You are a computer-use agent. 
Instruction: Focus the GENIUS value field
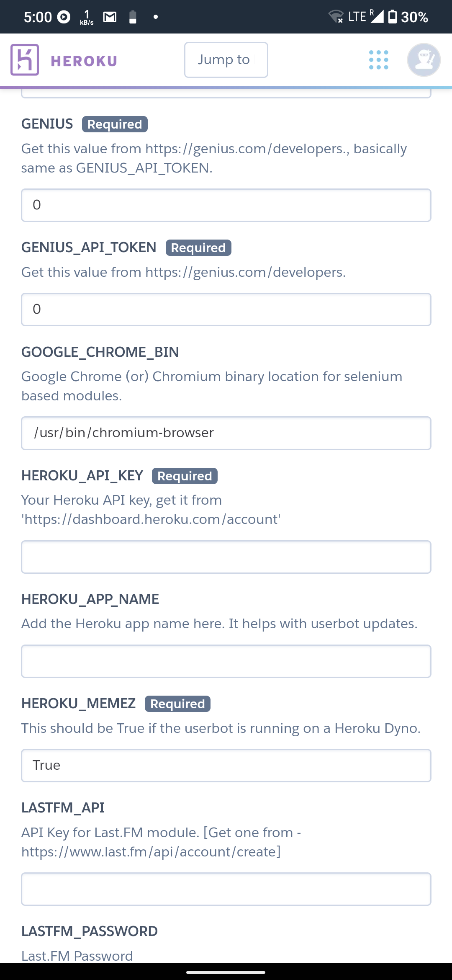tap(226, 205)
